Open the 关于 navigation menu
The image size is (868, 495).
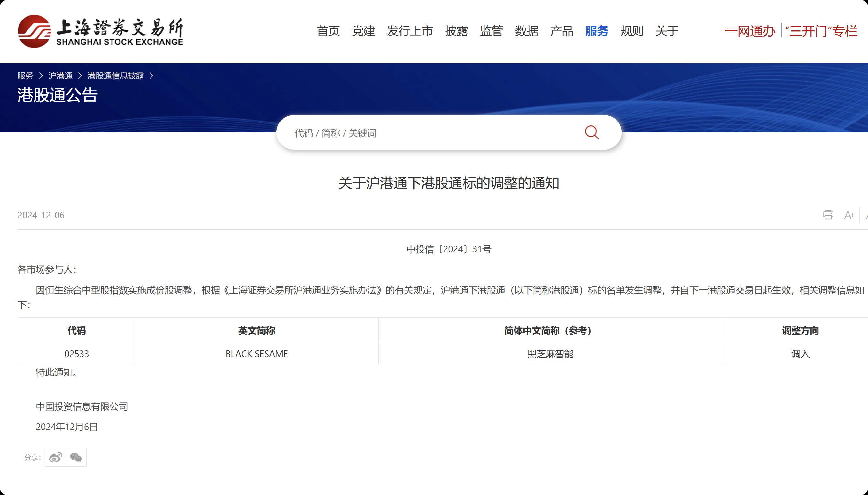[x=667, y=31]
